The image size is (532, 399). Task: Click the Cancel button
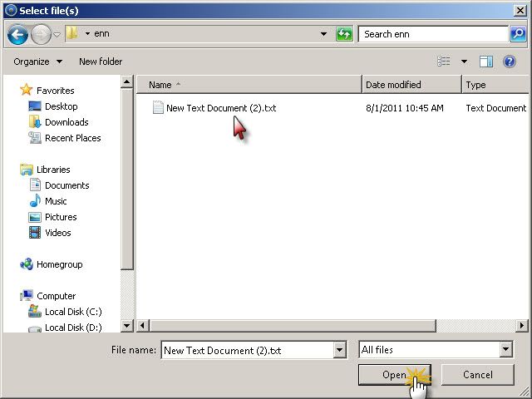(478, 375)
